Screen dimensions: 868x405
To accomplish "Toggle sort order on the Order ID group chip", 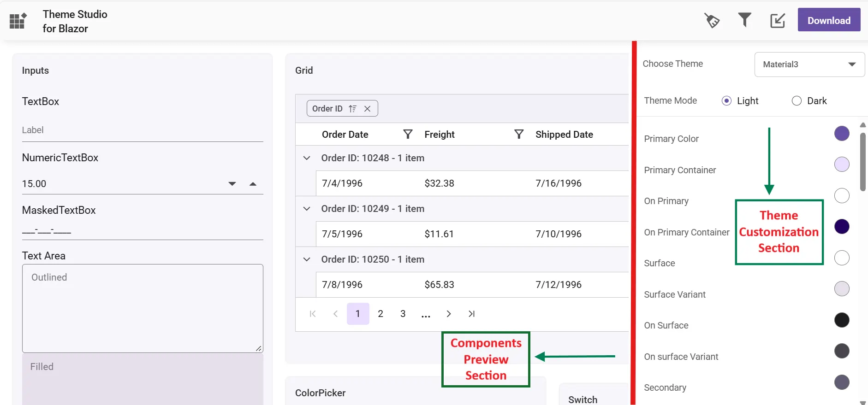I will [352, 109].
